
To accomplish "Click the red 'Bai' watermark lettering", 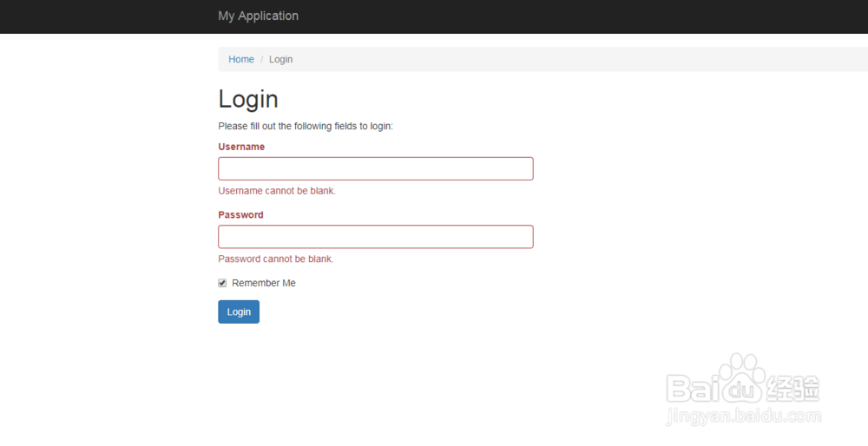I will pos(694,388).
